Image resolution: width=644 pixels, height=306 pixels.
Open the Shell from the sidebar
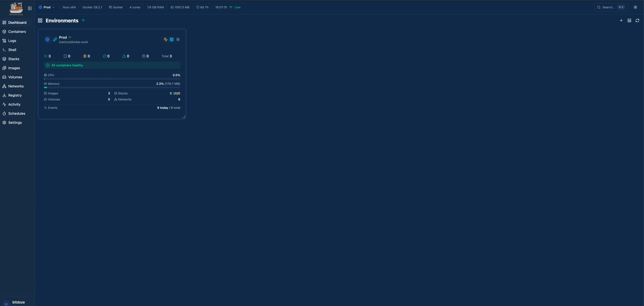point(12,50)
